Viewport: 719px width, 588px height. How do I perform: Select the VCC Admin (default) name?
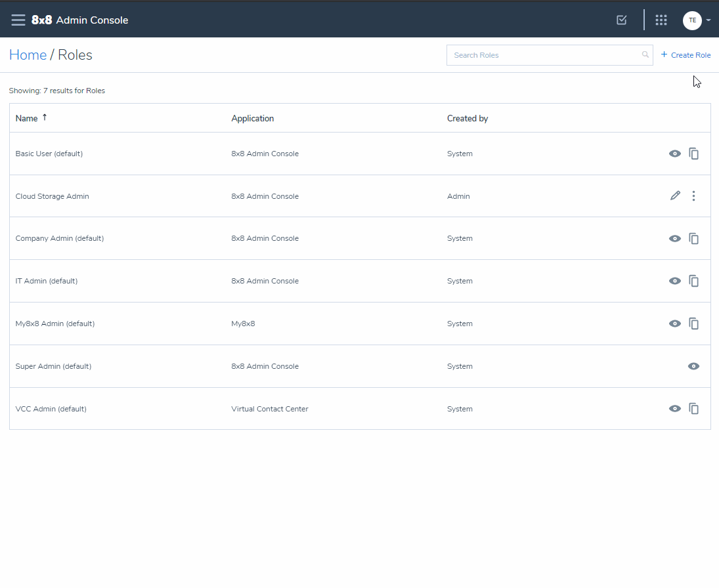(51, 409)
